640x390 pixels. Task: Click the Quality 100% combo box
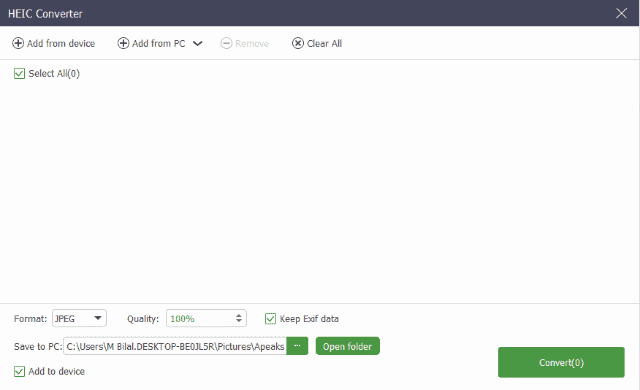click(x=206, y=318)
